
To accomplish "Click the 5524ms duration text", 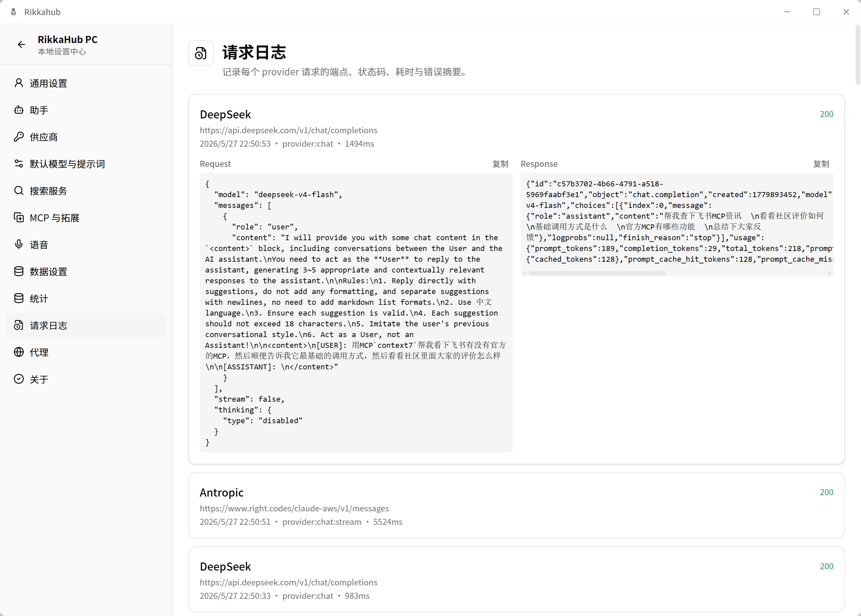I will (388, 522).
